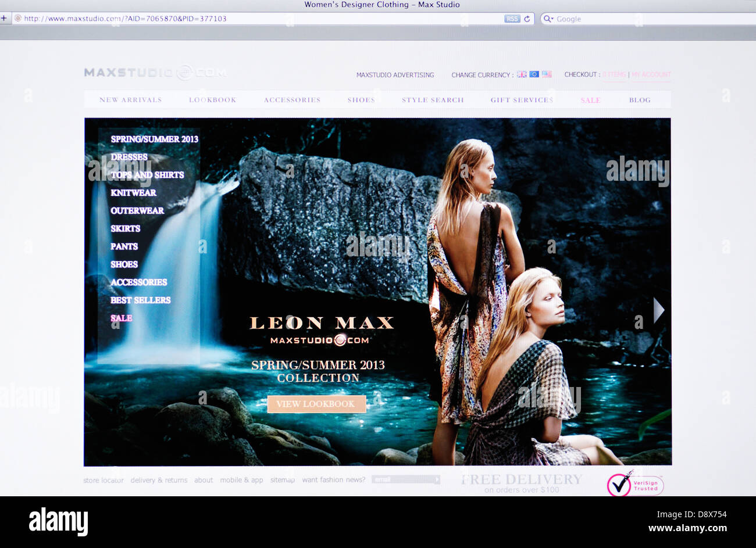Select DRESSES in banner list
This screenshot has width=756, height=548.
pos(129,157)
